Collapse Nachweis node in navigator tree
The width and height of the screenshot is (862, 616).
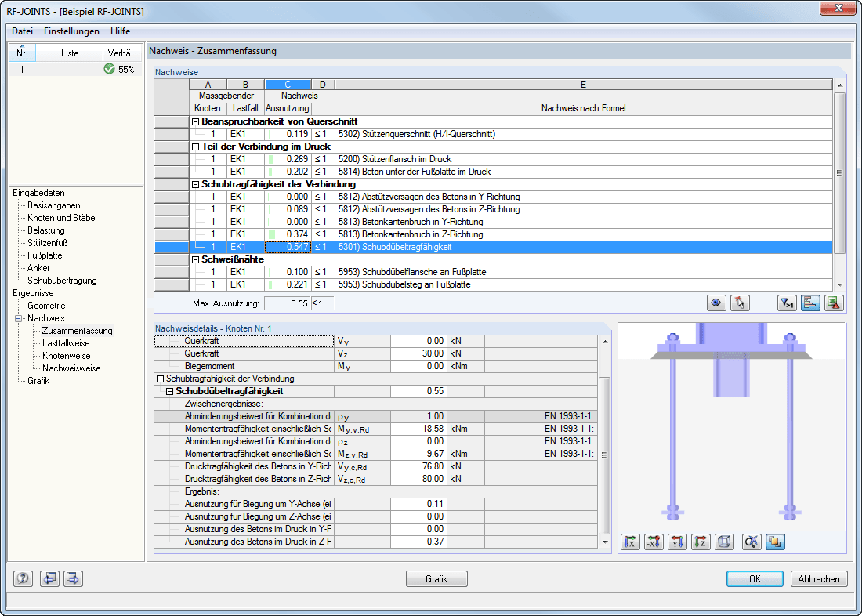point(19,318)
